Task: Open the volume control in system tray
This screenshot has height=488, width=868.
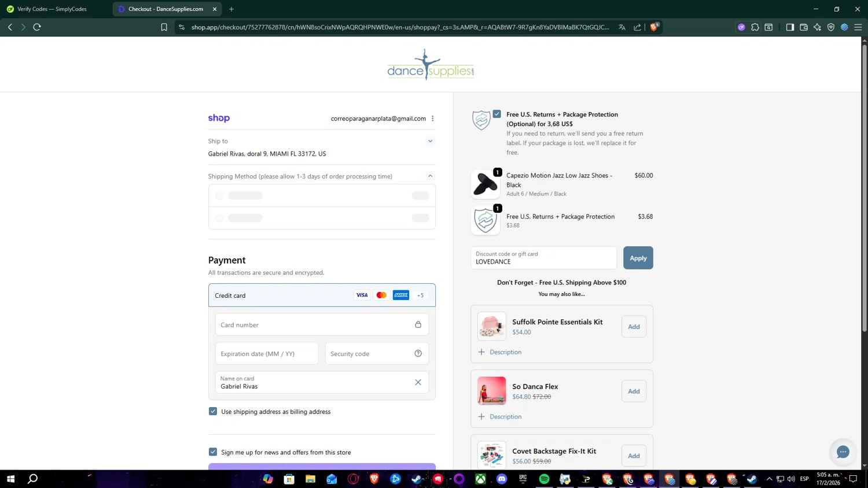Action: point(791,479)
